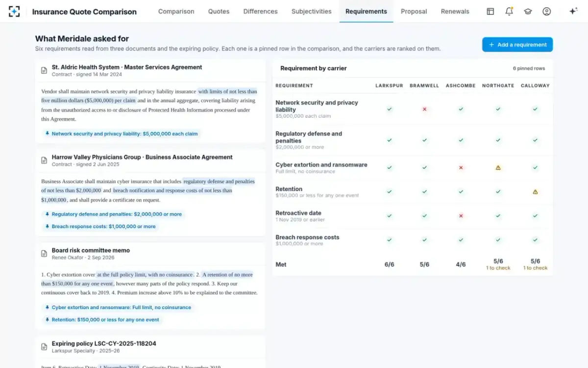
Task: Click Ashcombe's check for Regulatory defense
Action: tap(461, 140)
